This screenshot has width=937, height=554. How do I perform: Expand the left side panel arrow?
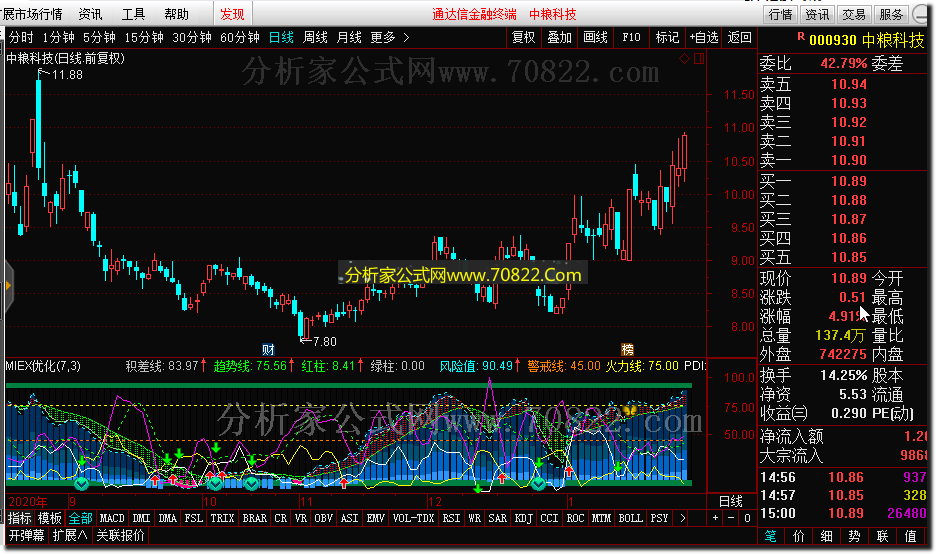click(8, 286)
